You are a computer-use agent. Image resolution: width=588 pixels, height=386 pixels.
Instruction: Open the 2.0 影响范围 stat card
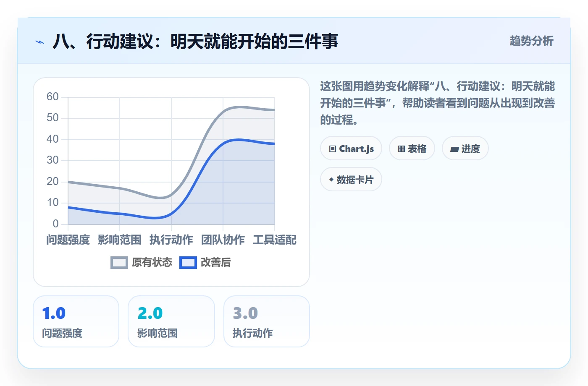click(x=171, y=321)
